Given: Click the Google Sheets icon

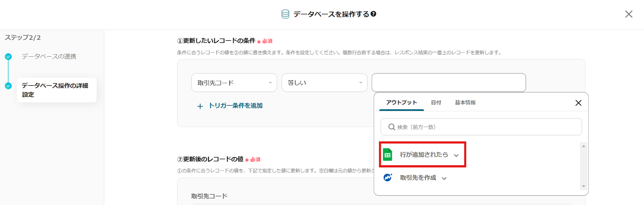Looking at the screenshot, I should (388, 155).
